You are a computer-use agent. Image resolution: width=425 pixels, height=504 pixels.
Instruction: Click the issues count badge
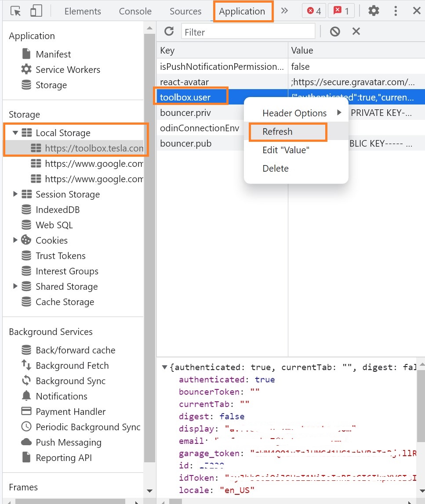click(x=341, y=11)
